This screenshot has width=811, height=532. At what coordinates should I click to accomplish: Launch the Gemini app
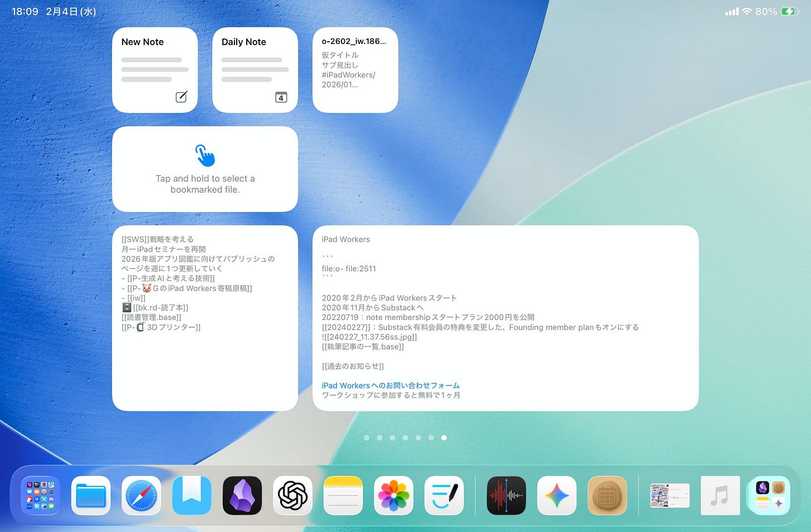click(556, 495)
